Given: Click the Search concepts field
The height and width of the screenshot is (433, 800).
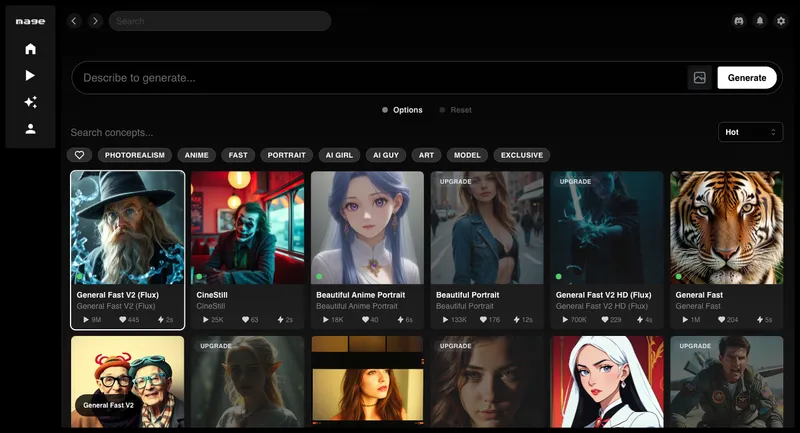Looking at the screenshot, I should click(x=200, y=132).
